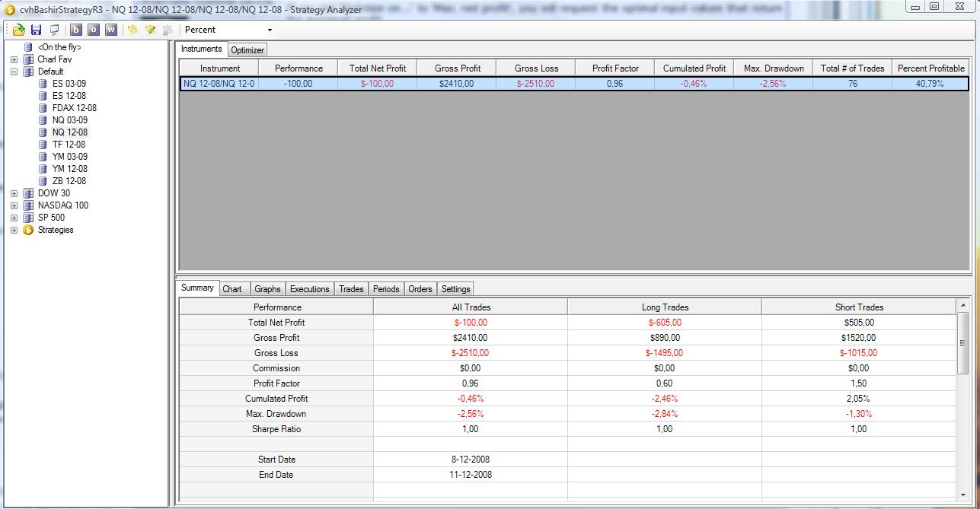The width and height of the screenshot is (980, 509).
Task: Click the summary scrollbar down arrow
Action: (x=963, y=495)
